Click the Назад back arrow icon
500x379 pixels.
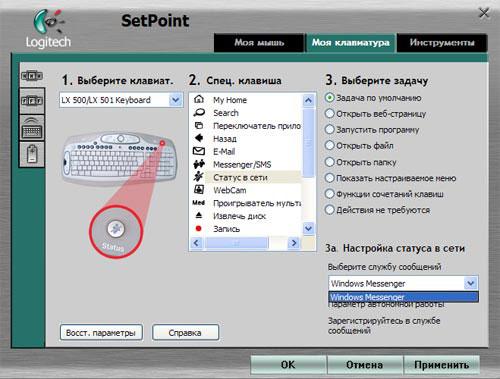(x=199, y=138)
